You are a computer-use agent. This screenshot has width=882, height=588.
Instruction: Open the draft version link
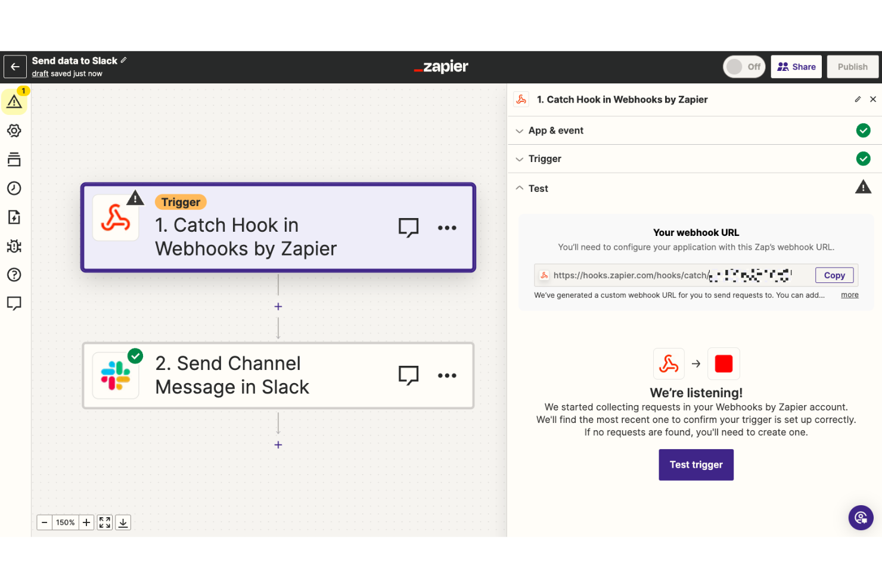click(40, 74)
